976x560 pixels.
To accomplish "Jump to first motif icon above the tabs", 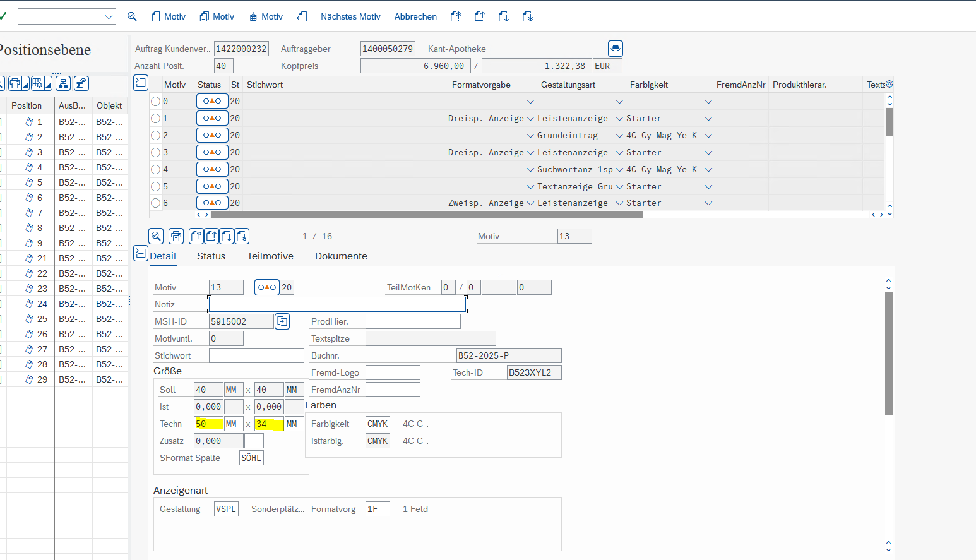I will [196, 236].
